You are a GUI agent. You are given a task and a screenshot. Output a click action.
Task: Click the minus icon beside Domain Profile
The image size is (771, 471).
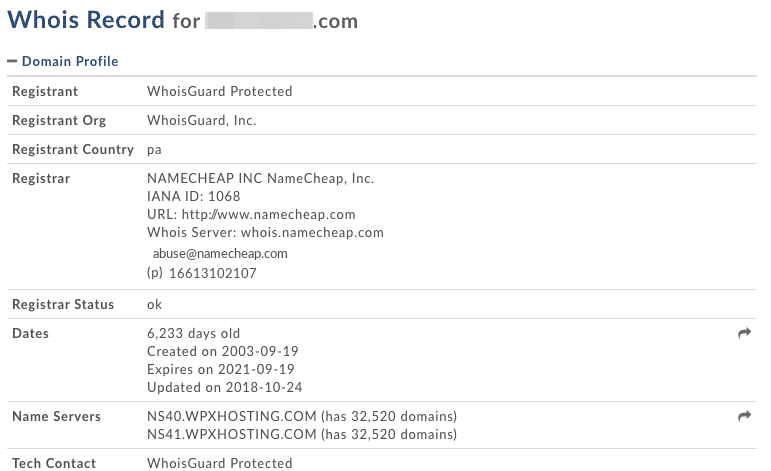(x=12, y=61)
